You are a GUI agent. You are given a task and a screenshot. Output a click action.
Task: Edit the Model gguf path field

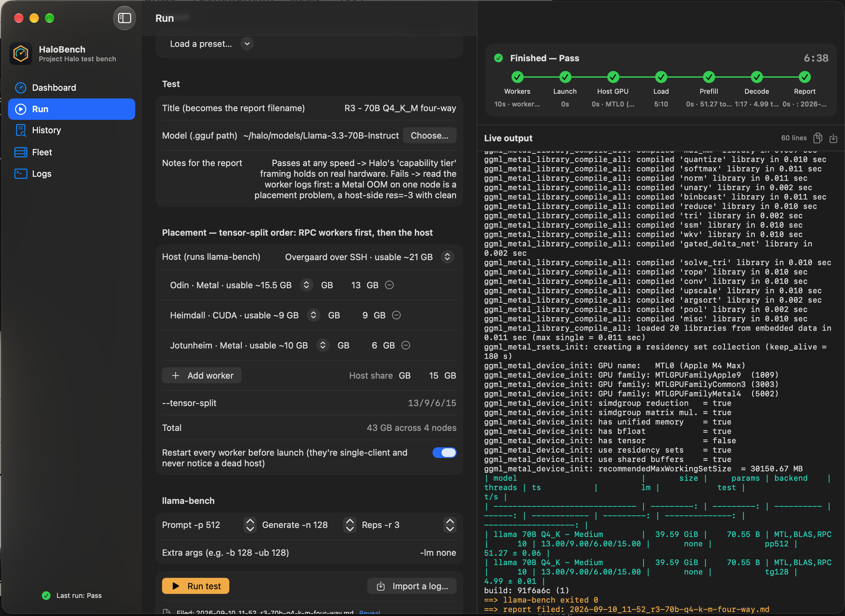321,135
